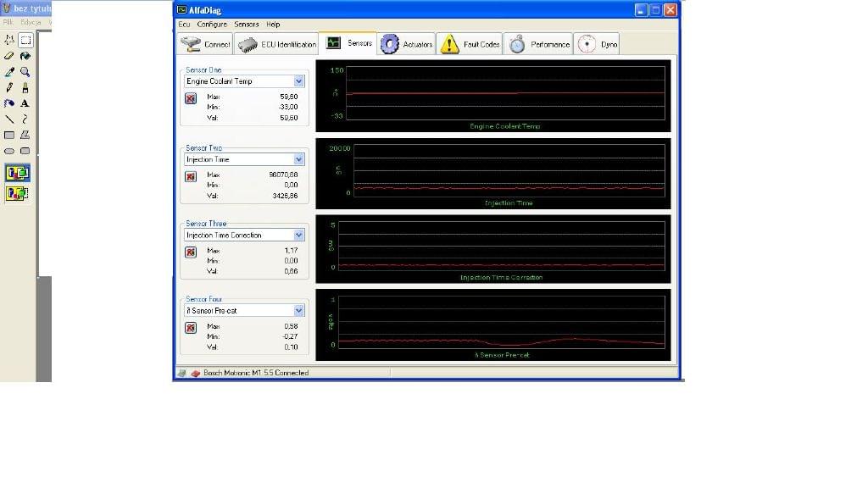This screenshot has width=868, height=488.
Task: Click the Sensor Three current value 0,66
Action: tap(292, 272)
